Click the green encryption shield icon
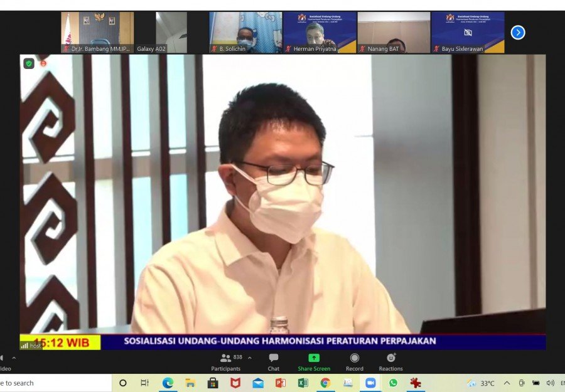This screenshot has height=392, width=565. (x=29, y=64)
